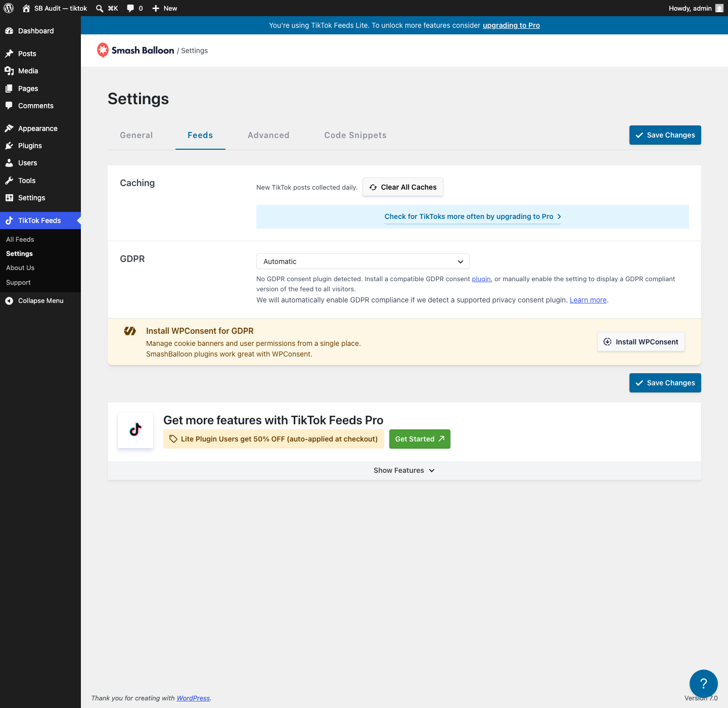
Task: Open TikTok Feeds Settings submenu item
Action: [19, 253]
